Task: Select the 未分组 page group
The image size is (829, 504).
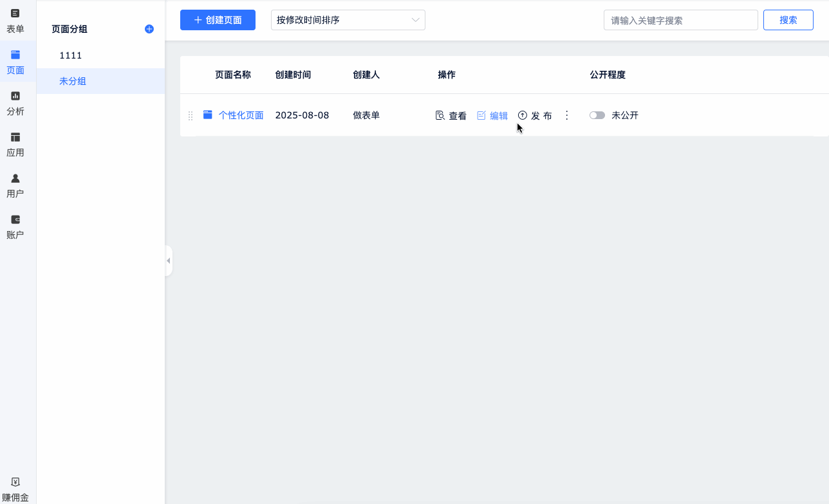Action: pos(73,81)
